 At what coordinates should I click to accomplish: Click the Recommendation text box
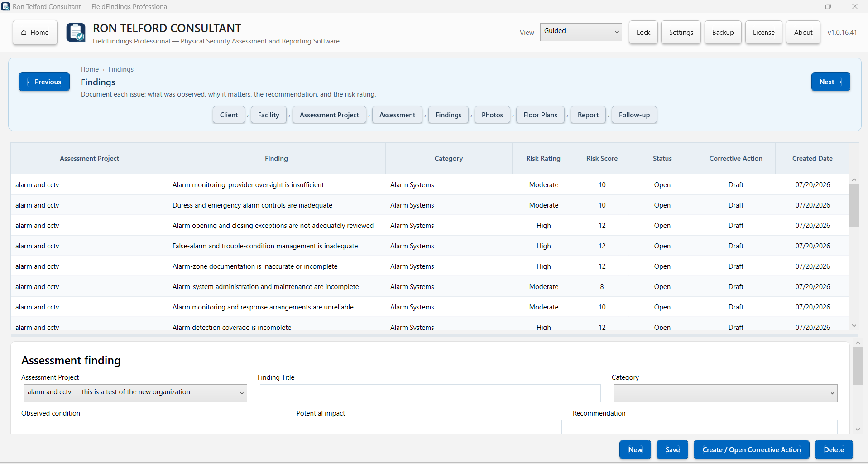tap(706, 427)
